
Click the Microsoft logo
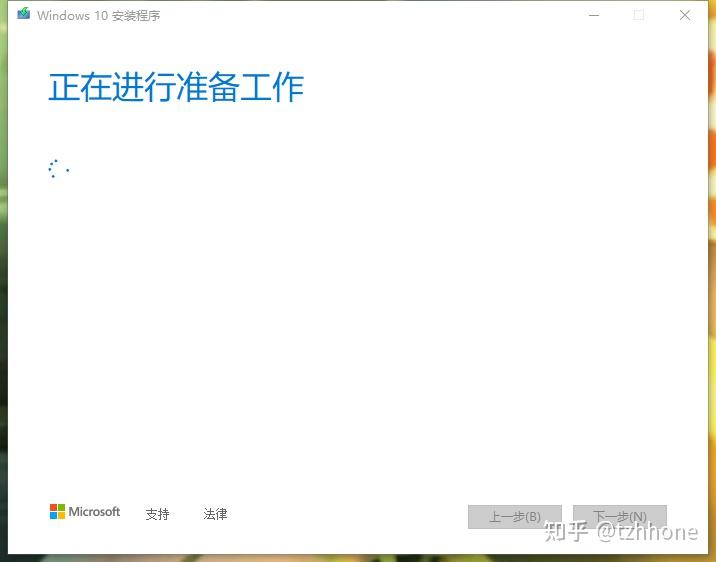[x=85, y=512]
